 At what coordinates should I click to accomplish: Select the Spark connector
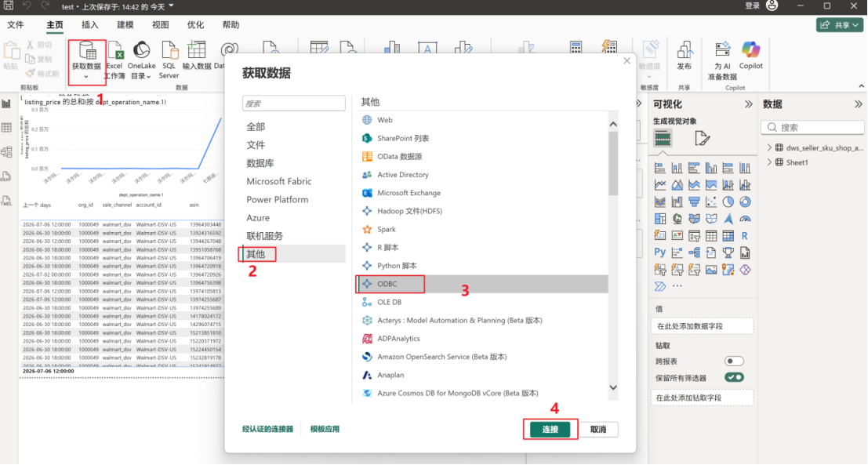click(x=482, y=229)
